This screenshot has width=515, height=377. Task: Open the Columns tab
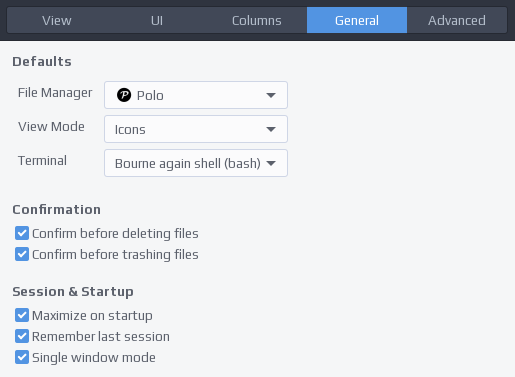257,20
